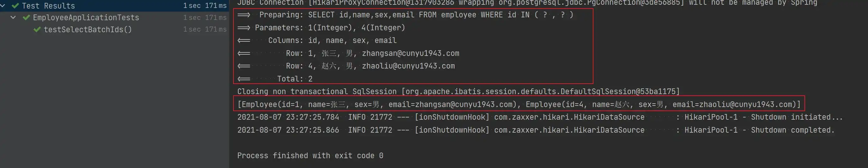This screenshot has width=868, height=168.
Task: Click the Total: 2 log line
Action: click(294, 79)
